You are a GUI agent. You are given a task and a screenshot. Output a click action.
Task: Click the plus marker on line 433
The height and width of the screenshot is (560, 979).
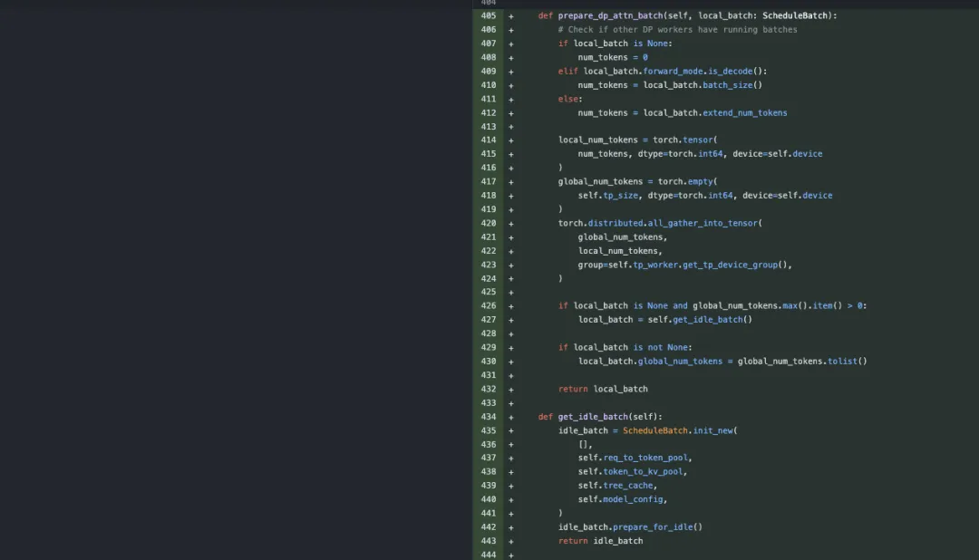point(510,403)
